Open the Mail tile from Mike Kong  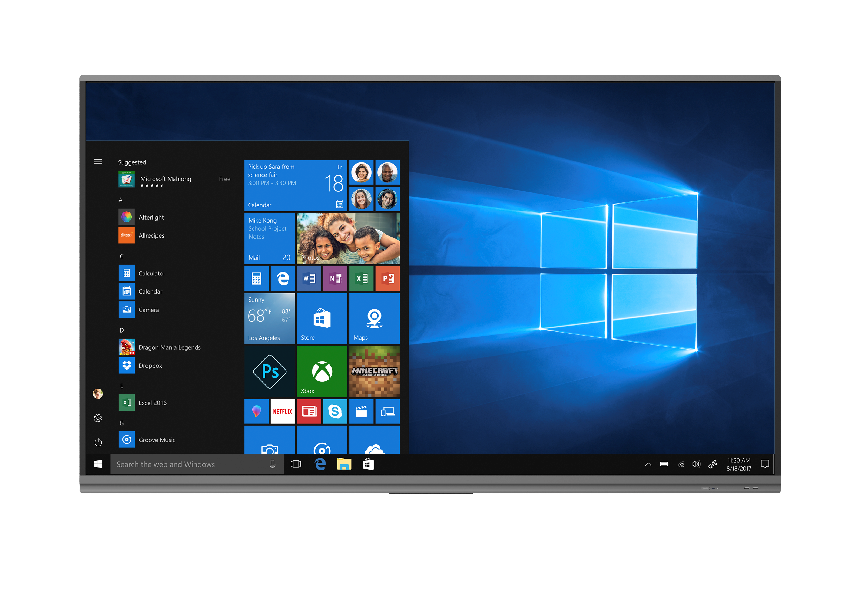point(270,238)
